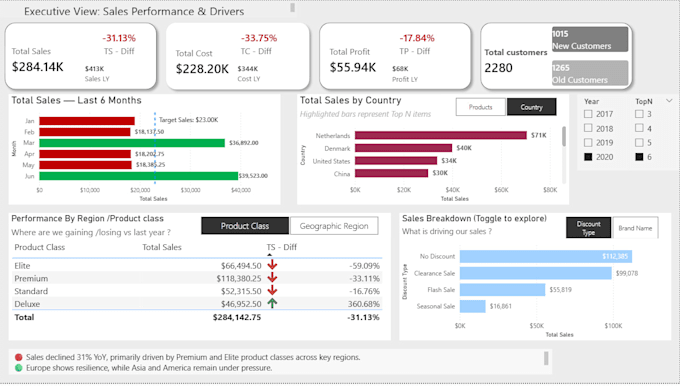Select the red January sales bar
680x386 pixels.
click(x=87, y=121)
